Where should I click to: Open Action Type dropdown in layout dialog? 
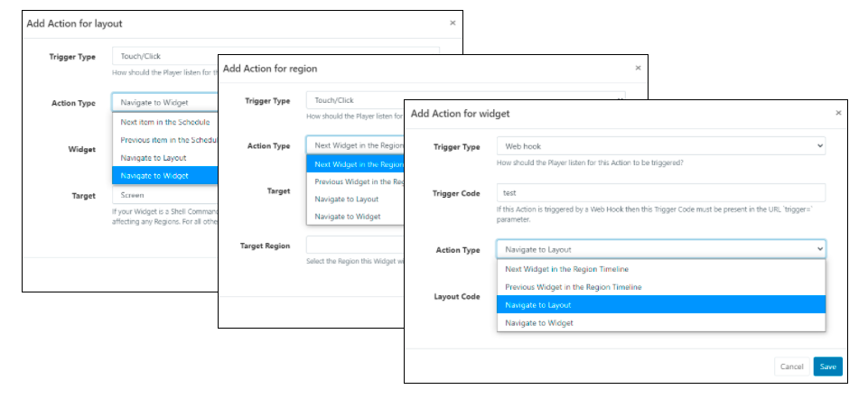click(165, 102)
